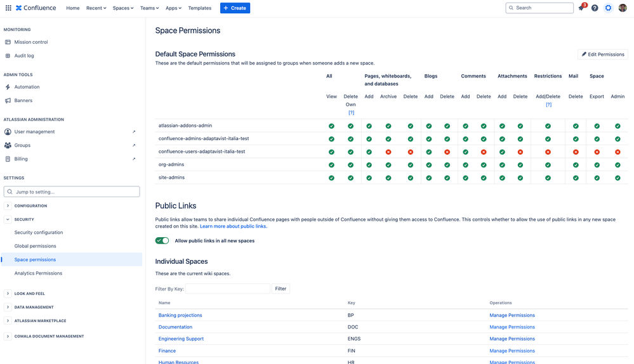Click red X under Pages Archive for confluence-users
The width and height of the screenshot is (634, 364).
point(388,152)
